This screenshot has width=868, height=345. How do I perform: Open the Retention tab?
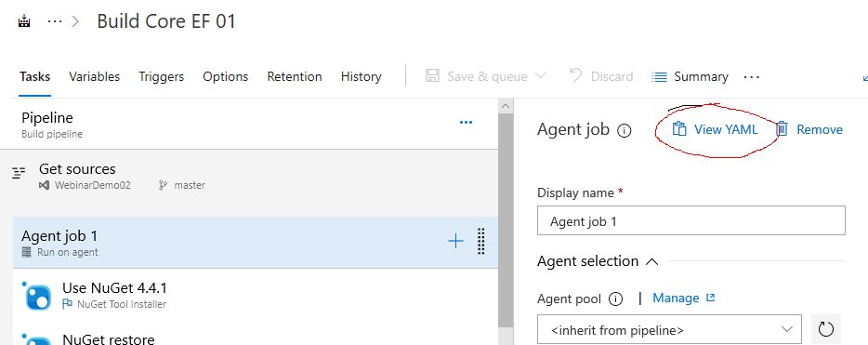[x=295, y=76]
